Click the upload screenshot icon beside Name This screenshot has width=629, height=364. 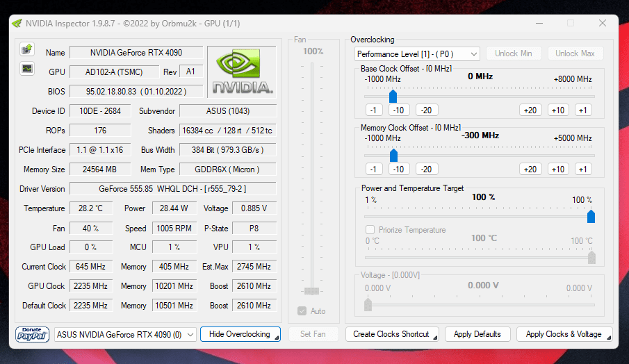tap(27, 49)
